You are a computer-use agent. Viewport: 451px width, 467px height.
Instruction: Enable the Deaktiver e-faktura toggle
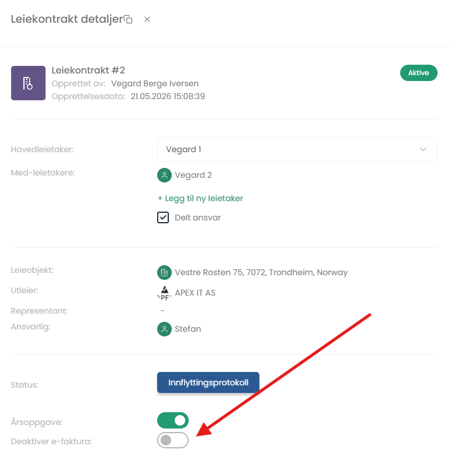173,440
